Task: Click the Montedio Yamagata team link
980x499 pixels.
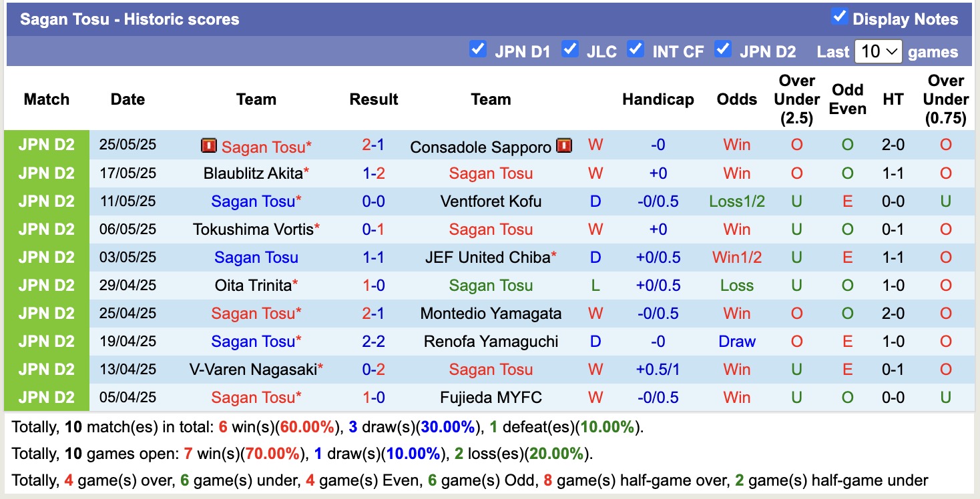Action: (x=491, y=314)
